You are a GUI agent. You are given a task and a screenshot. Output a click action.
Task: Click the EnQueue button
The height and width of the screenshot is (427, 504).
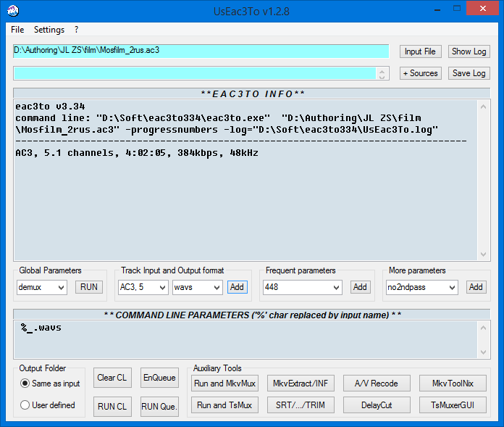coord(159,378)
